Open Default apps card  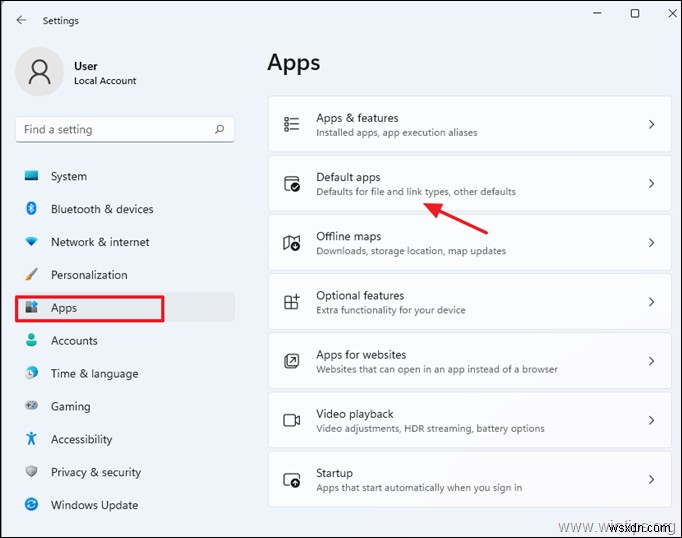click(x=470, y=184)
